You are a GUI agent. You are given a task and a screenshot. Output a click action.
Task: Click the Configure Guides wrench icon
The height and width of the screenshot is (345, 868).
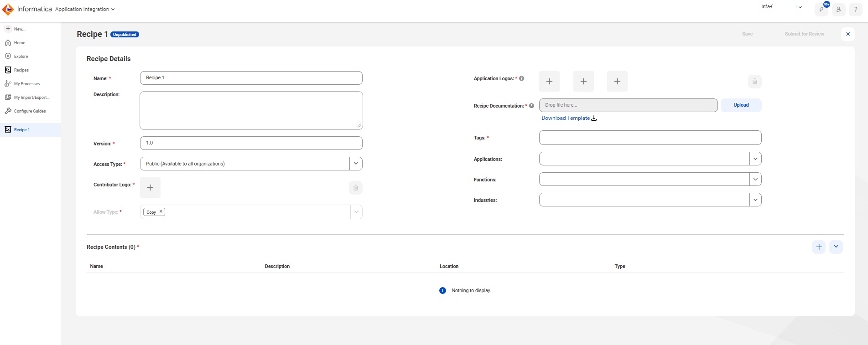tap(8, 111)
